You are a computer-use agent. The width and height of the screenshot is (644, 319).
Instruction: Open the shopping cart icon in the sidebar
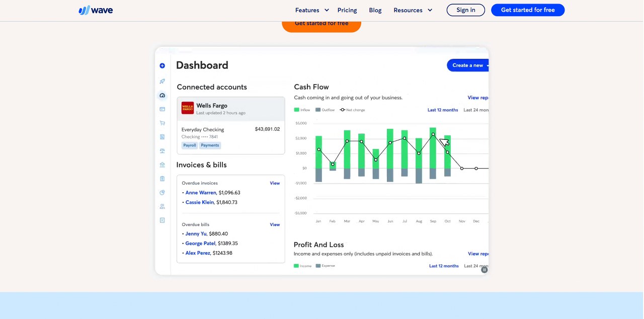162,123
